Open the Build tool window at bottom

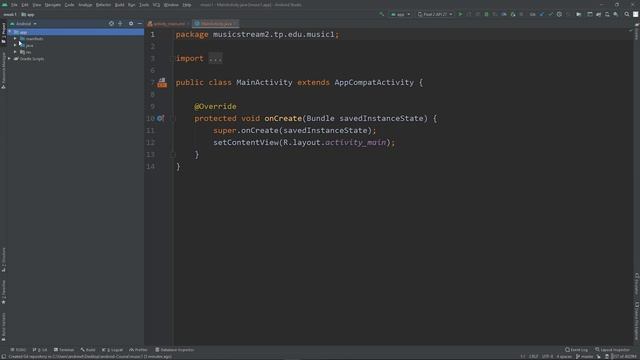click(88, 350)
